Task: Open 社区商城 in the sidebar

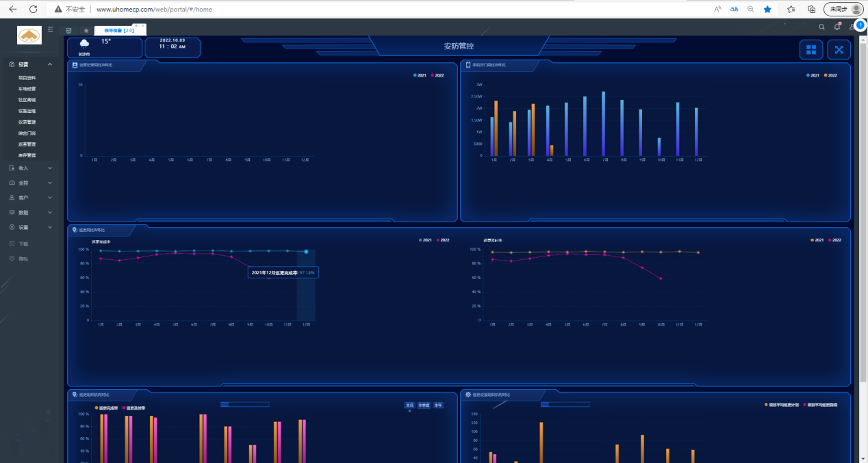Action: (x=27, y=100)
